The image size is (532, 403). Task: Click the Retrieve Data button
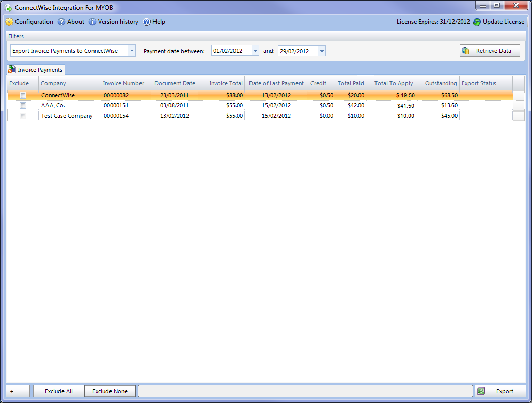tap(490, 51)
